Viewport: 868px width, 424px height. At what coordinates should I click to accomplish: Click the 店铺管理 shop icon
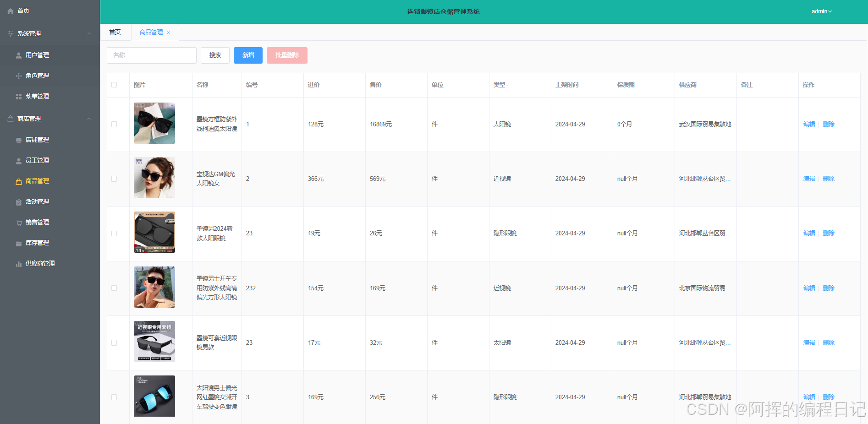coord(19,140)
